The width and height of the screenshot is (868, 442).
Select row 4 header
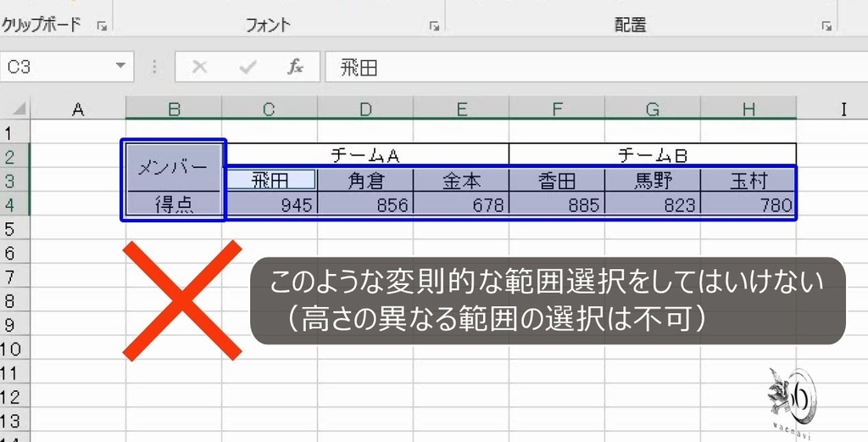[x=15, y=204]
